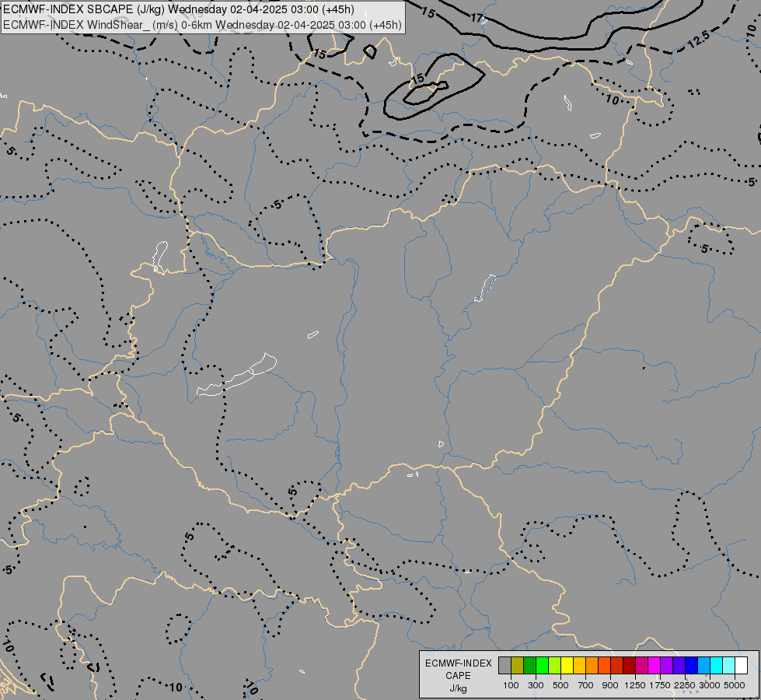Viewport: 761px width, 700px height.
Task: Select the white swatch ending the legend
Action: pyautogui.click(x=741, y=665)
